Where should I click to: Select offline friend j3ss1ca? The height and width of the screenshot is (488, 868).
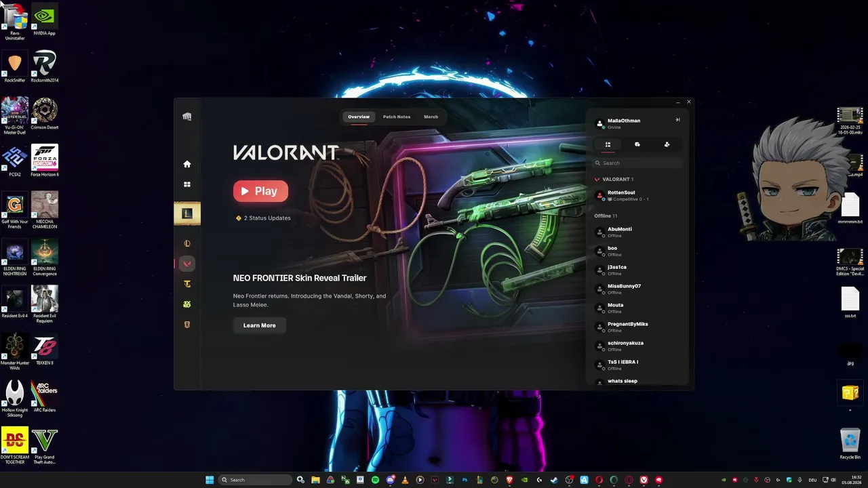[637, 270]
